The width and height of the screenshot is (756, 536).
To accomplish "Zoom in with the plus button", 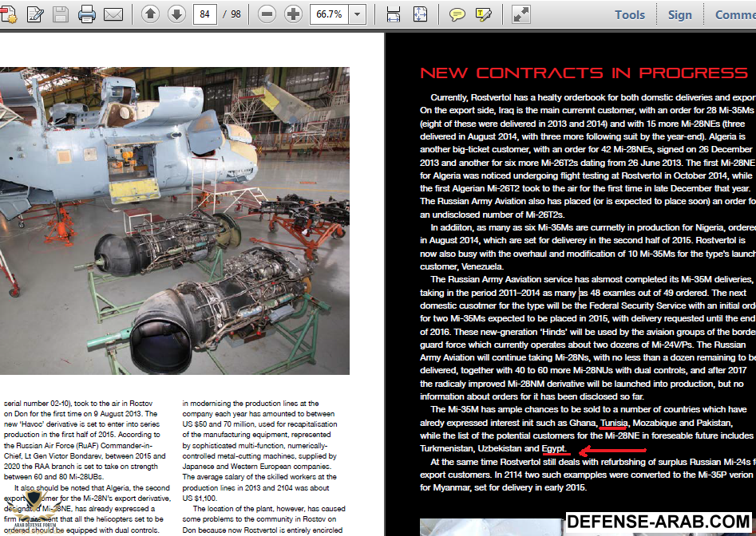I will click(x=293, y=14).
